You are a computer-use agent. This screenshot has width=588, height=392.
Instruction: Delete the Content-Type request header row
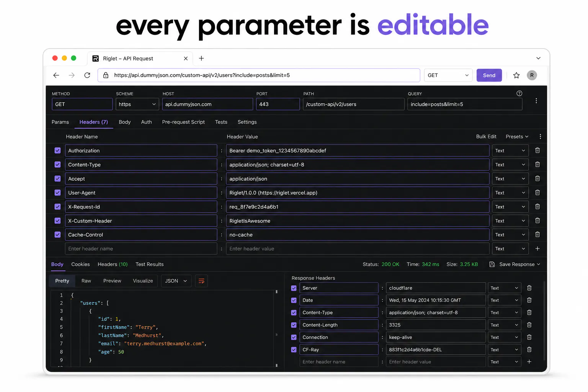click(x=537, y=165)
